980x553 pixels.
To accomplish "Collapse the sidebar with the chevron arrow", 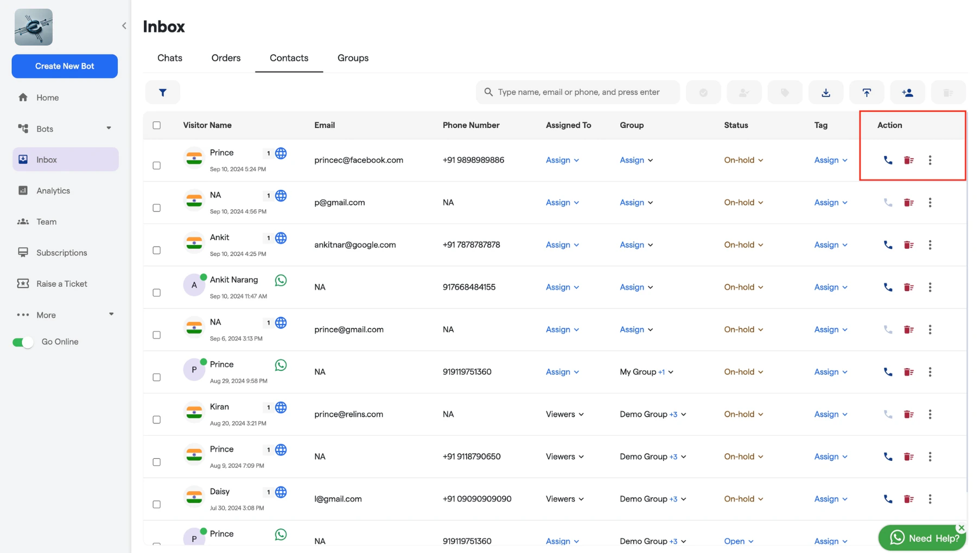I will coord(124,25).
